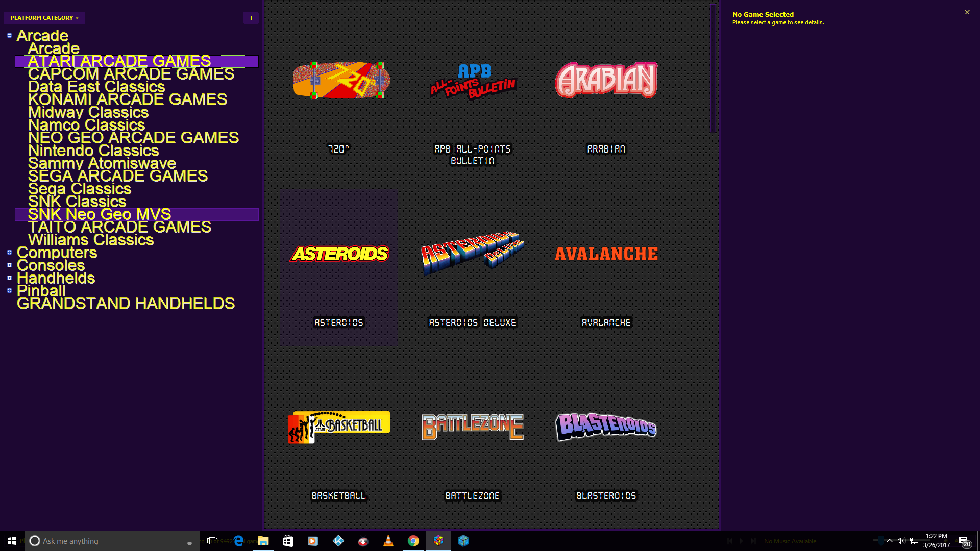Click the Cortana Ask me anything box
Viewport: 980px width, 551px height.
[112, 541]
